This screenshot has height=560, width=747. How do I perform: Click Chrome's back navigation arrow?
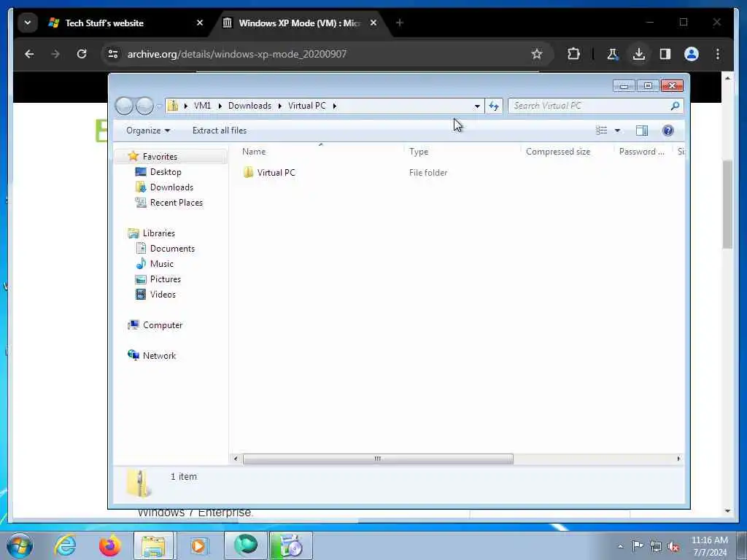[x=29, y=54]
